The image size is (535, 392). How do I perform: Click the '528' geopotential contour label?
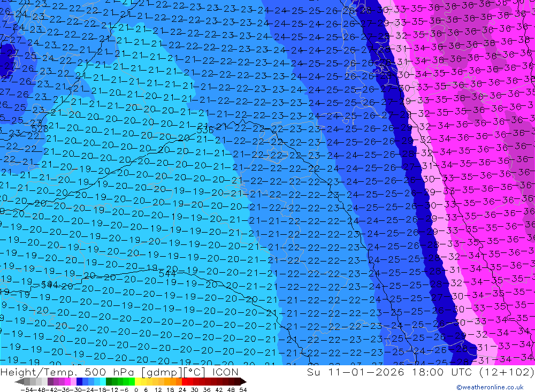coord(40,129)
